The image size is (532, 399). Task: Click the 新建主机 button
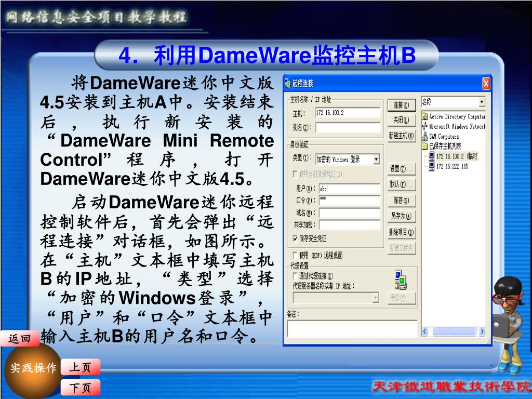click(x=402, y=136)
